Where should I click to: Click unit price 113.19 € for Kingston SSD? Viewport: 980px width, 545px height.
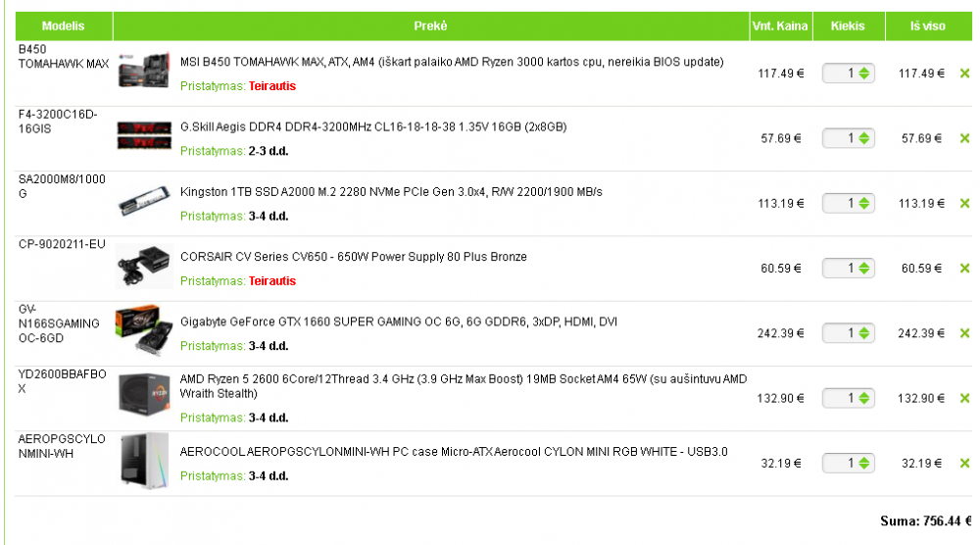click(x=781, y=204)
